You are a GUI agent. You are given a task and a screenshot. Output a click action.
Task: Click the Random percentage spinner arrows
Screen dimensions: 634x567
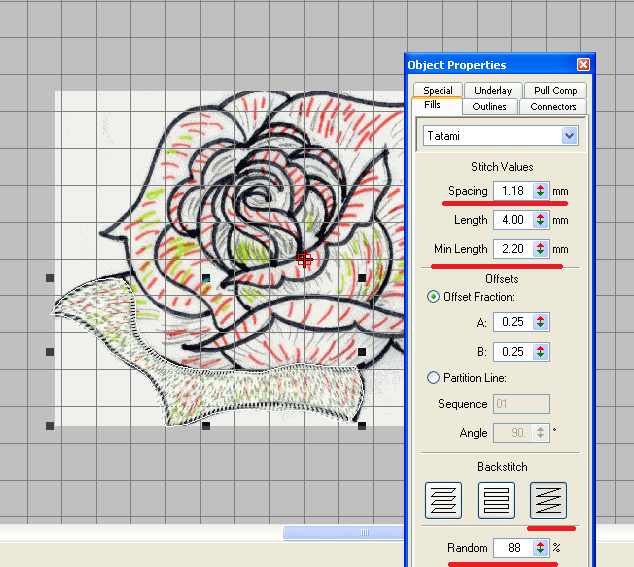pos(540,548)
